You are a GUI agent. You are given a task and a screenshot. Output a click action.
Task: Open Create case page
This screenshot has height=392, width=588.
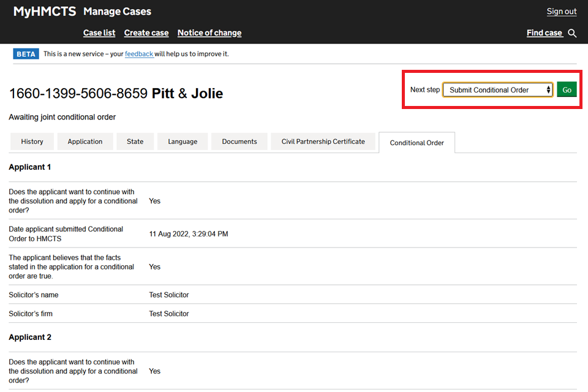146,33
